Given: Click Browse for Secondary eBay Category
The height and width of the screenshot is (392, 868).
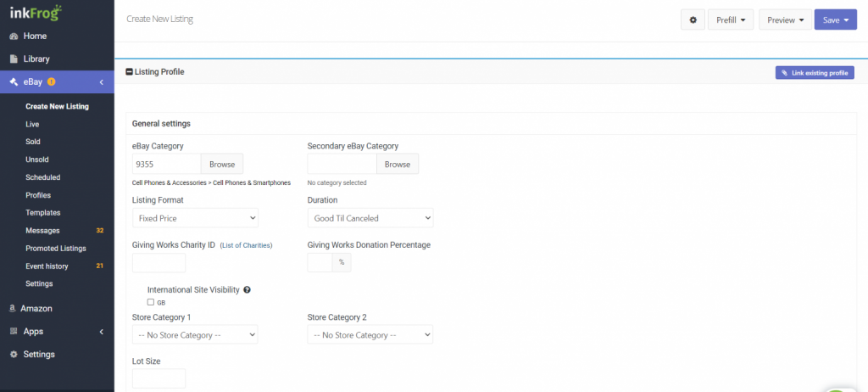Looking at the screenshot, I should tap(398, 164).
